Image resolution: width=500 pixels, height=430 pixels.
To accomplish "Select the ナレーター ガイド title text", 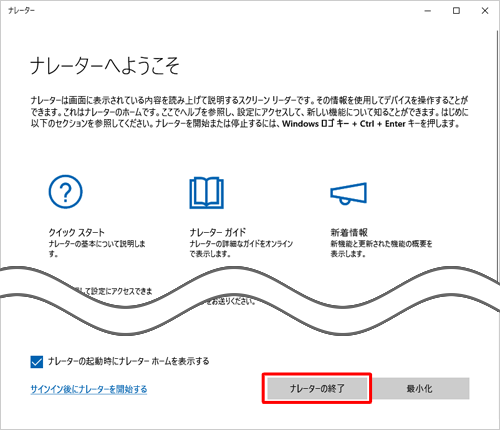I will 218,232.
